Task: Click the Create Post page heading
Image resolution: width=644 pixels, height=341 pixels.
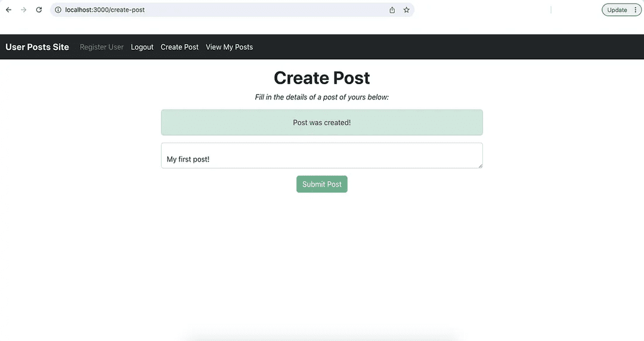Action: coord(322,77)
